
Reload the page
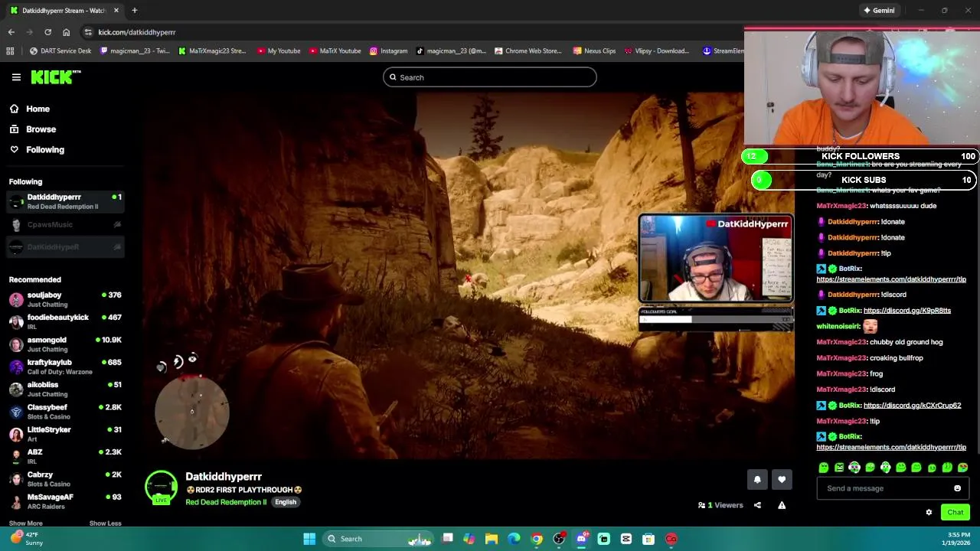coord(47,32)
